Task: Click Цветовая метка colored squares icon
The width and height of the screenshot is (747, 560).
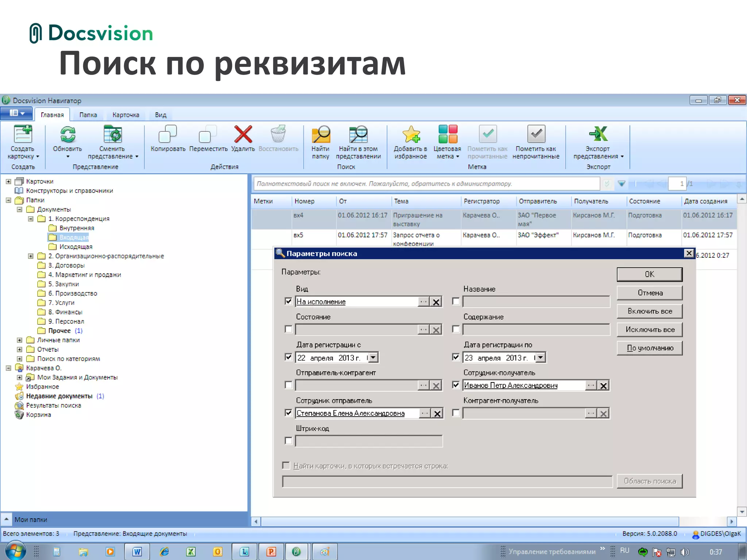Action: pos(448,134)
